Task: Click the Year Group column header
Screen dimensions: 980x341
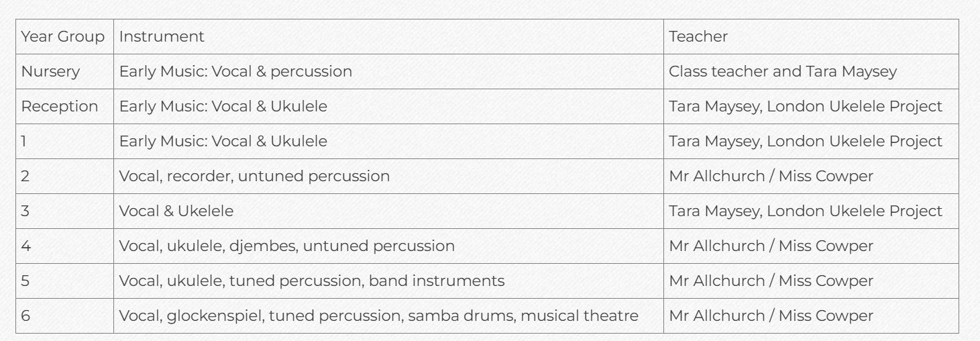Action: click(64, 37)
